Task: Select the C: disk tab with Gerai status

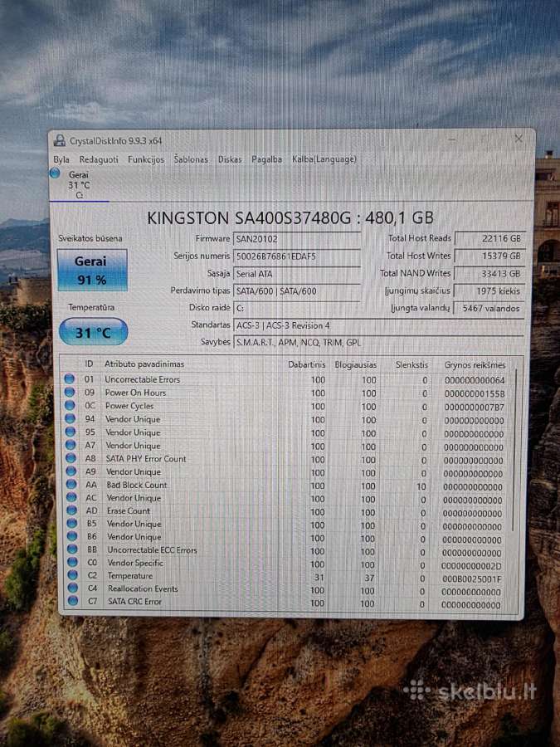Action: 79,185
